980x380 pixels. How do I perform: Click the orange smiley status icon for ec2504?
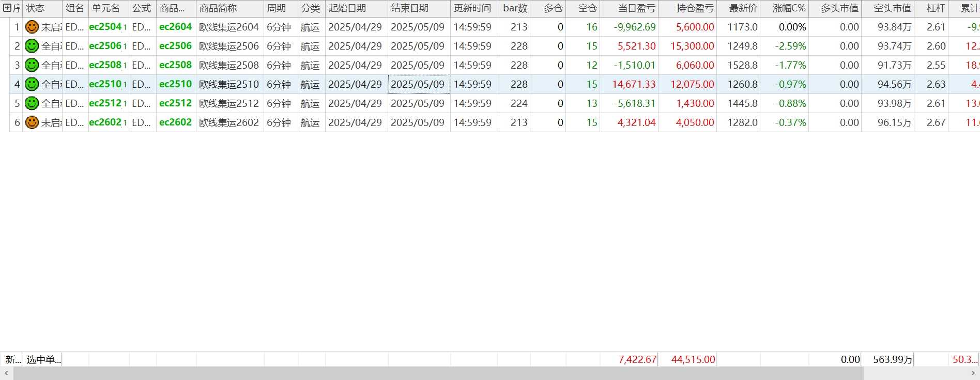32,27
